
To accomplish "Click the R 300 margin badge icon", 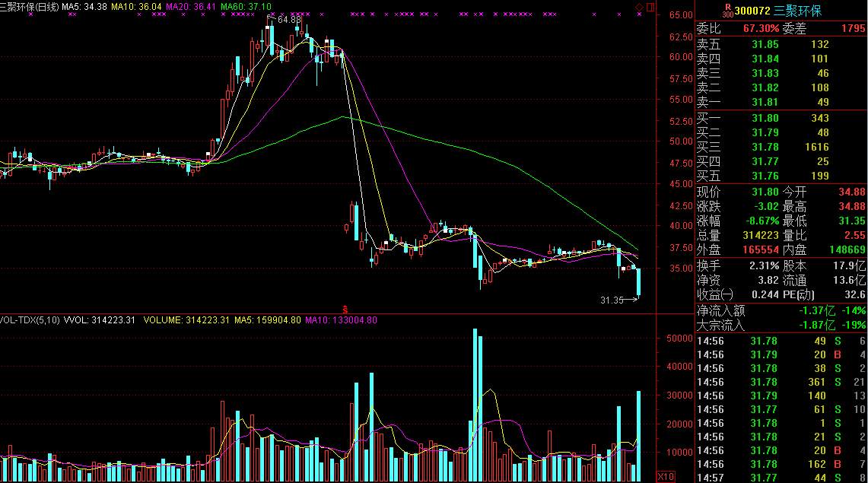I will 707,9.
